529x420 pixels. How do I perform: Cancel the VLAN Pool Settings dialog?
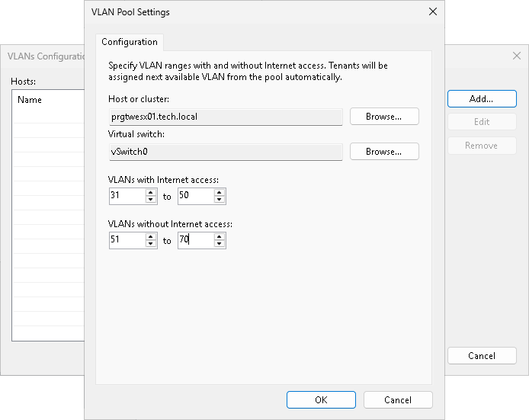coord(398,399)
